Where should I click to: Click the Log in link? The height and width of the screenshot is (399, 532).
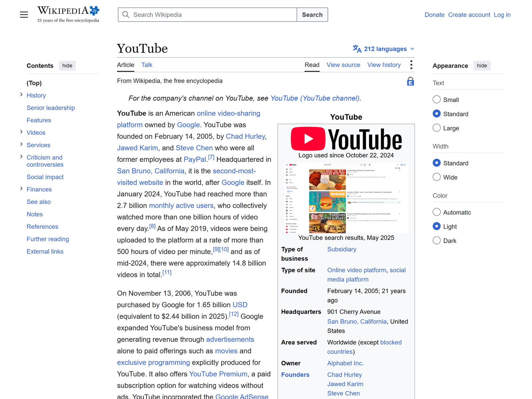pos(502,15)
